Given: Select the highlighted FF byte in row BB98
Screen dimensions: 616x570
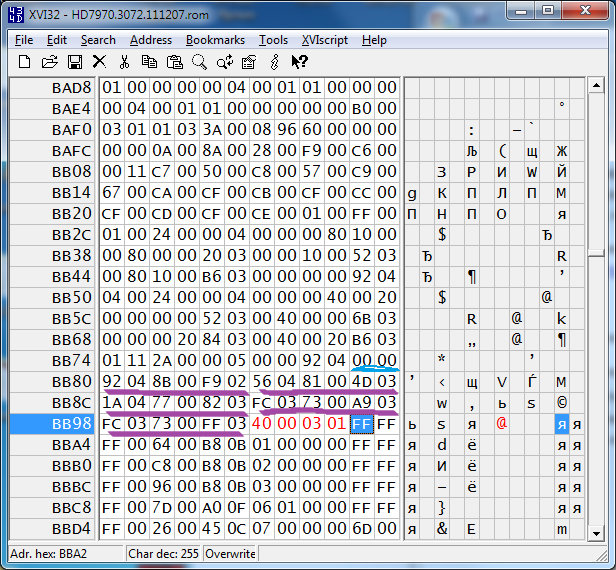Looking at the screenshot, I should tap(361, 423).
